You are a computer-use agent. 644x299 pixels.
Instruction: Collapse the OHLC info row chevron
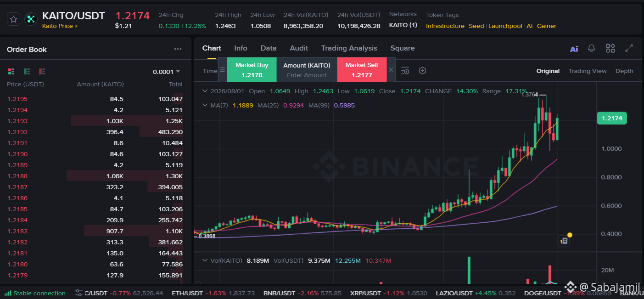tap(205, 91)
